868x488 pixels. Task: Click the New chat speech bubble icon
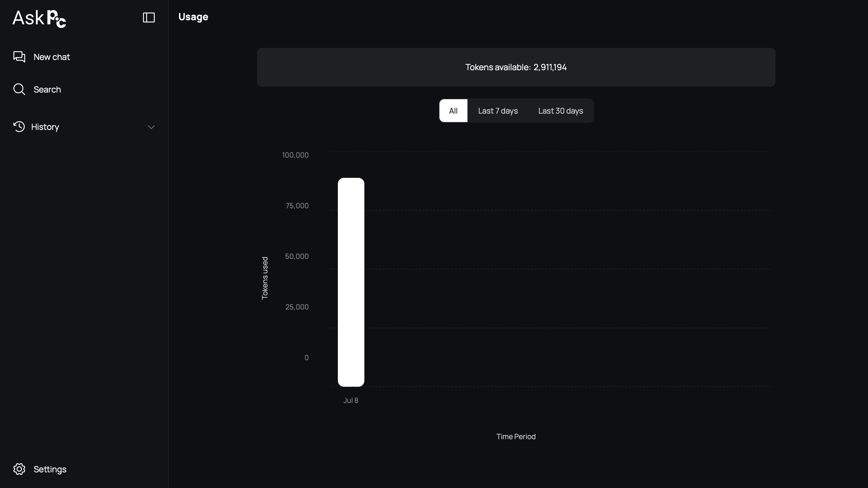[x=19, y=57]
